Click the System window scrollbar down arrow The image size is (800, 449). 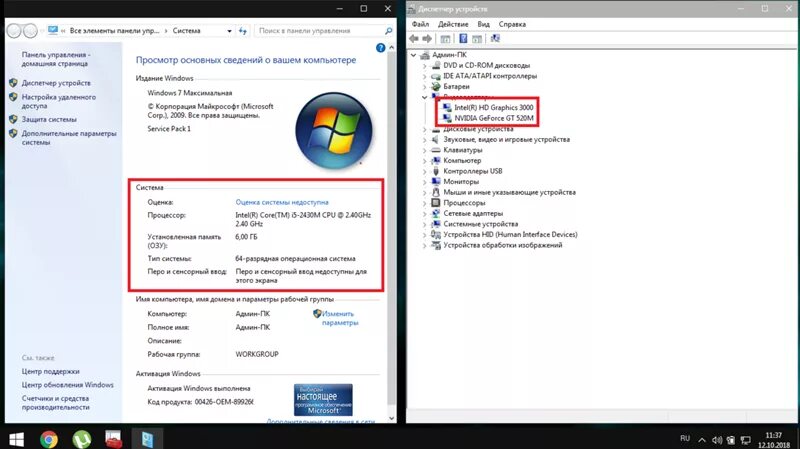click(391, 418)
